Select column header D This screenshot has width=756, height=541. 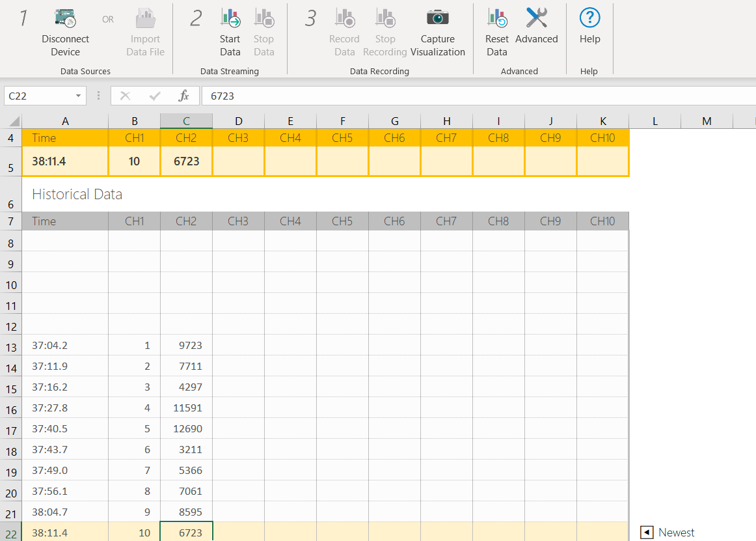(238, 120)
